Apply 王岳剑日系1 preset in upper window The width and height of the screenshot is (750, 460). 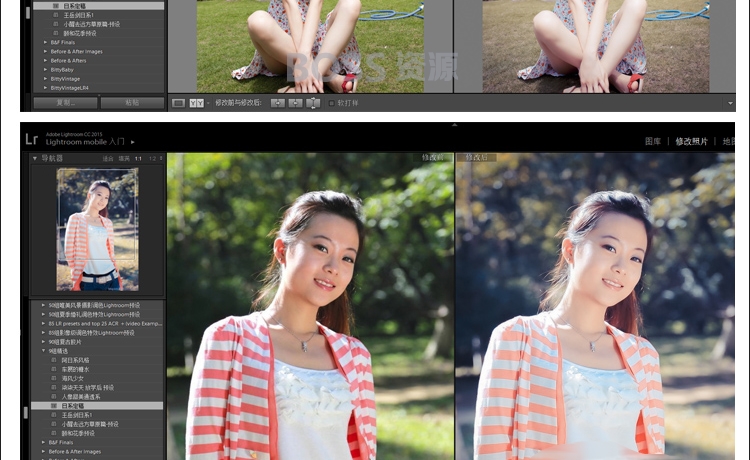pos(78,15)
